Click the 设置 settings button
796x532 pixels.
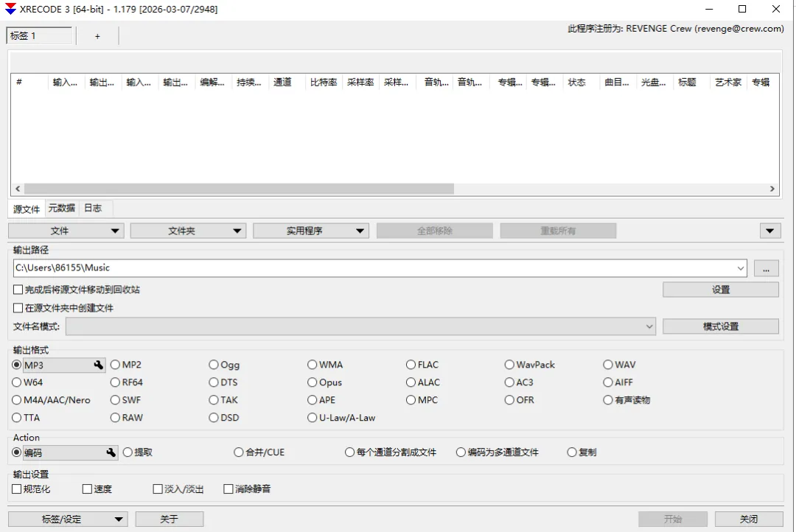[720, 290]
